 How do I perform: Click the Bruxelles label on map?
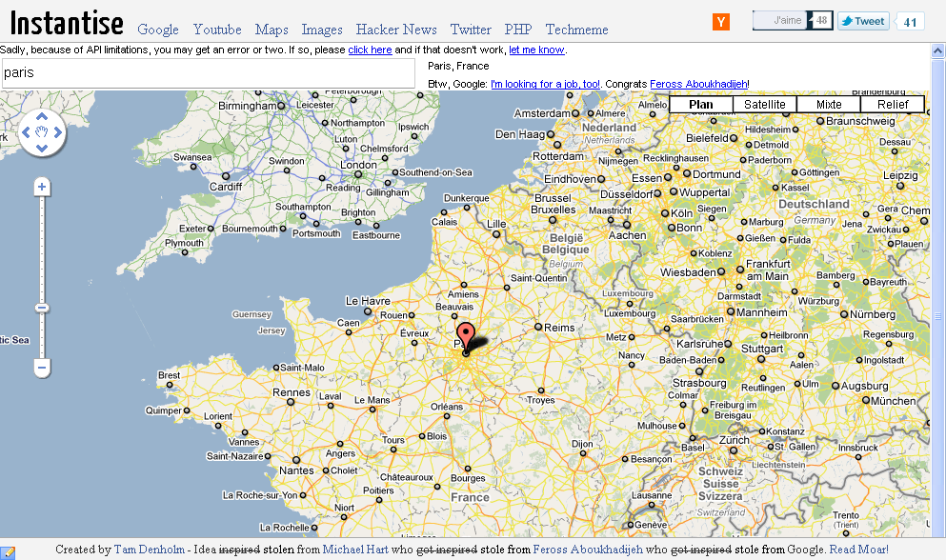(x=554, y=210)
